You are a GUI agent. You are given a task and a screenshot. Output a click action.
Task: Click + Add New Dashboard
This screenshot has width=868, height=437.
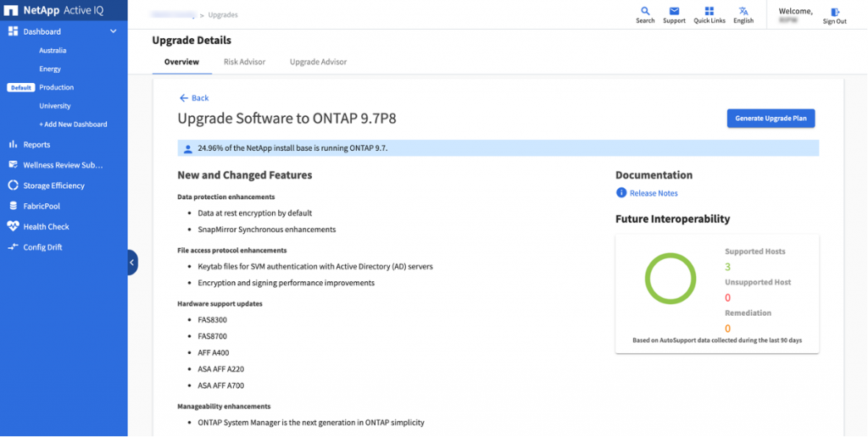(x=73, y=124)
